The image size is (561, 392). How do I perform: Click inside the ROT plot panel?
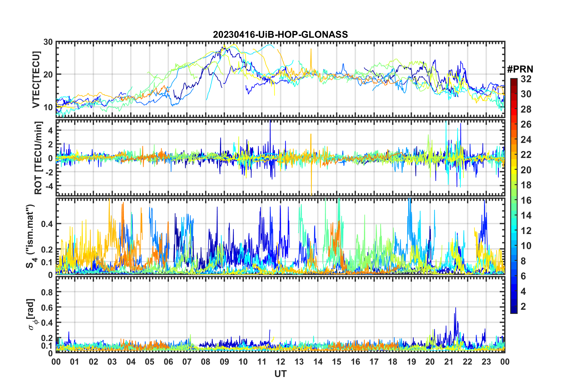click(280, 157)
